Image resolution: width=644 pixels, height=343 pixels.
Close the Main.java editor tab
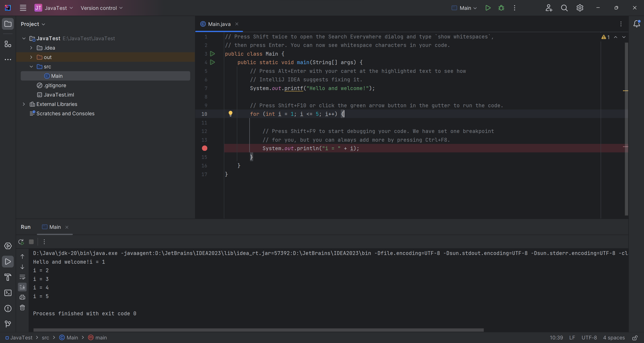pyautogui.click(x=237, y=24)
